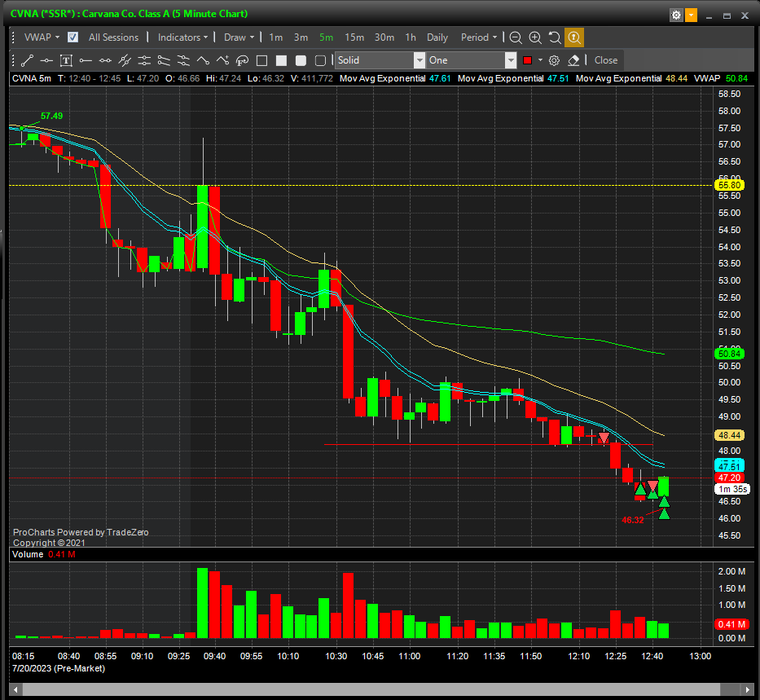Switch to the 1h timeframe
The image size is (760, 700).
[411, 37]
